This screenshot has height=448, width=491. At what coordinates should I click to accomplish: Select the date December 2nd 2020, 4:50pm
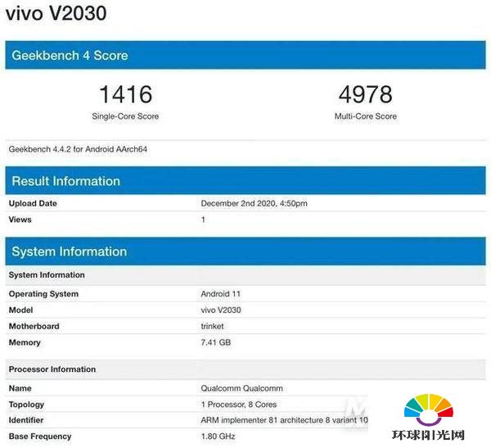pyautogui.click(x=254, y=203)
